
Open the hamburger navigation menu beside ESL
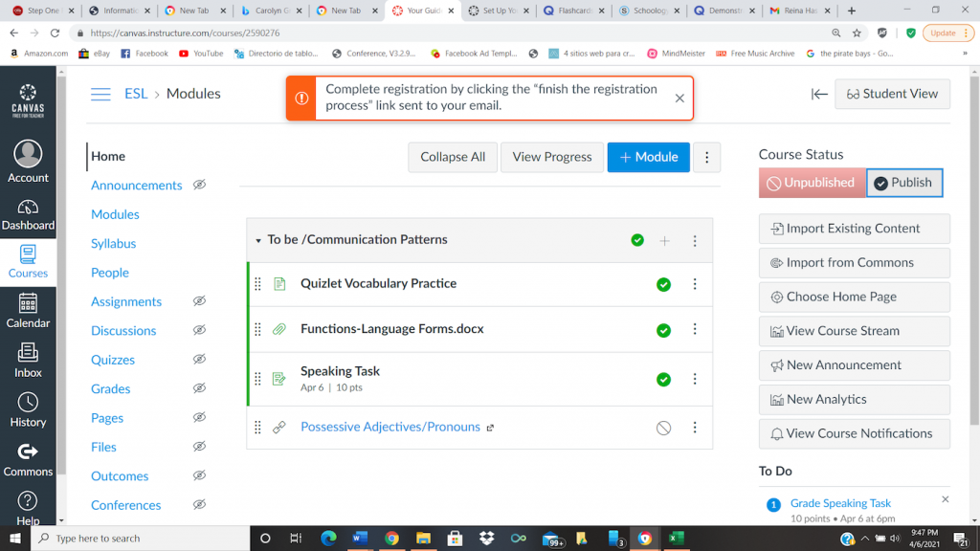point(100,94)
